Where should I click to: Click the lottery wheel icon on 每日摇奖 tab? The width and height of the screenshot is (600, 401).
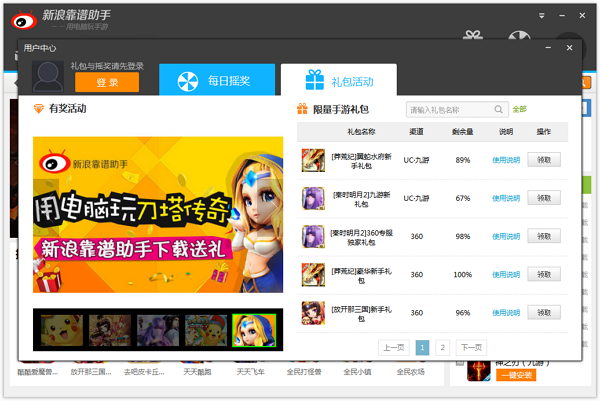coord(188,81)
